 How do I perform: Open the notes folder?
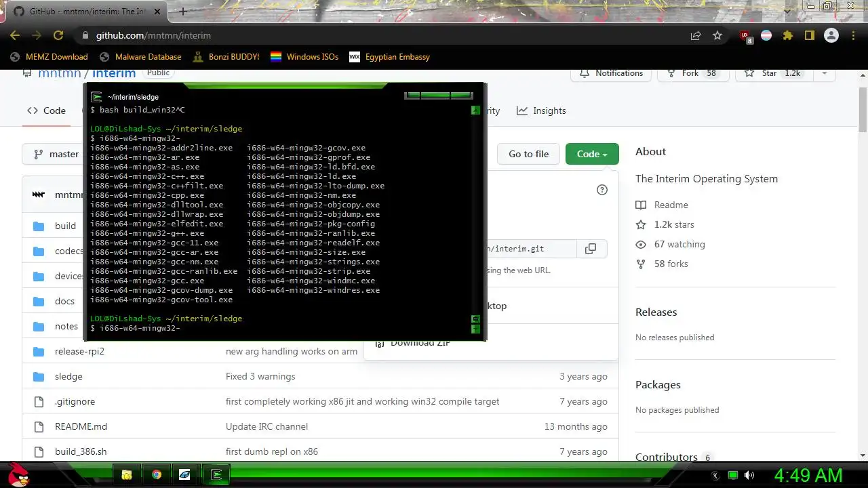pos(66,326)
